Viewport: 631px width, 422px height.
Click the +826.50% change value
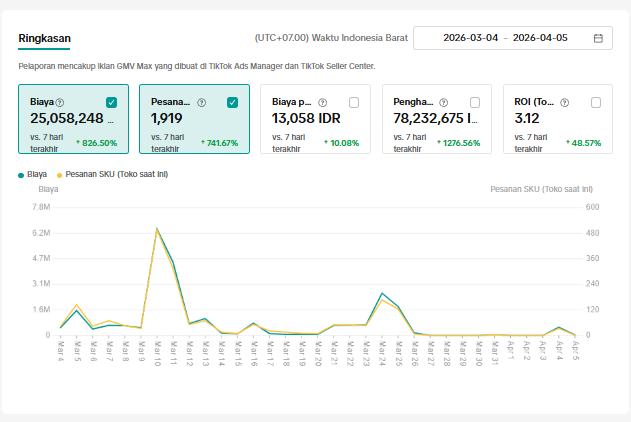97,143
